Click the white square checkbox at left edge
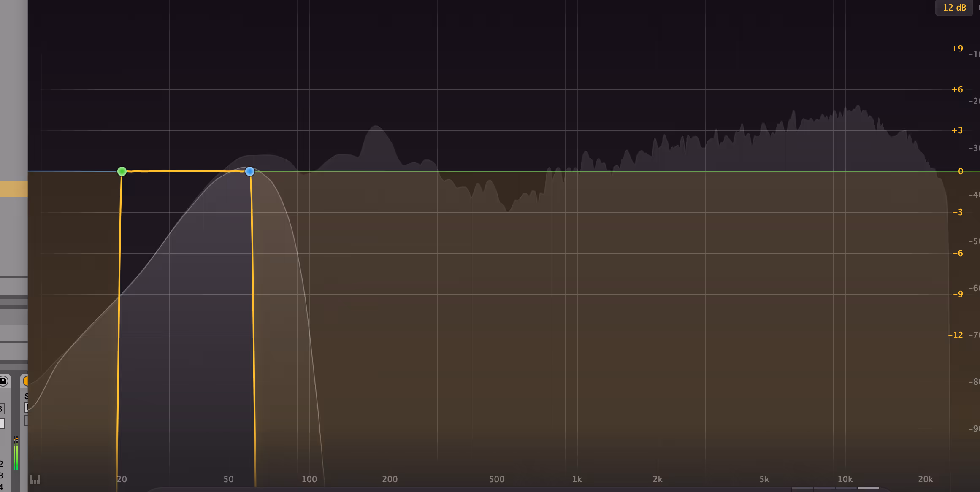Screen dimensions: 980x492 pyautogui.click(x=2, y=423)
